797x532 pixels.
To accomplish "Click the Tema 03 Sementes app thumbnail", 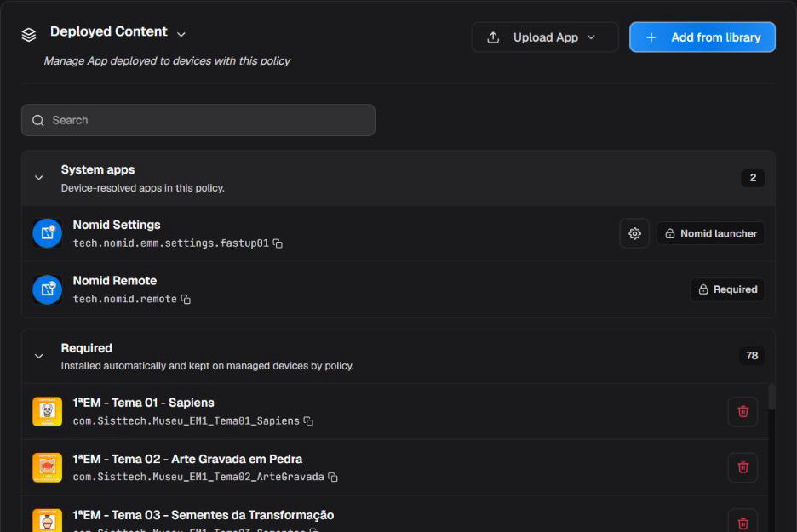I will [x=48, y=520].
